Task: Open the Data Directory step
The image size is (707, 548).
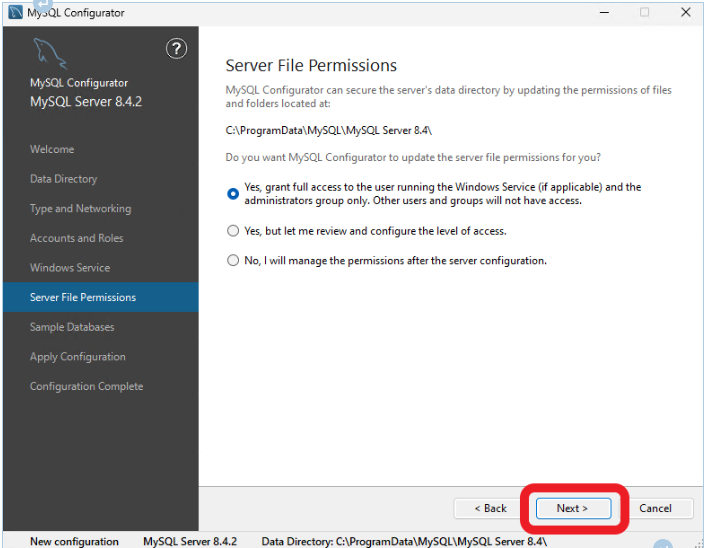Action: 63,179
